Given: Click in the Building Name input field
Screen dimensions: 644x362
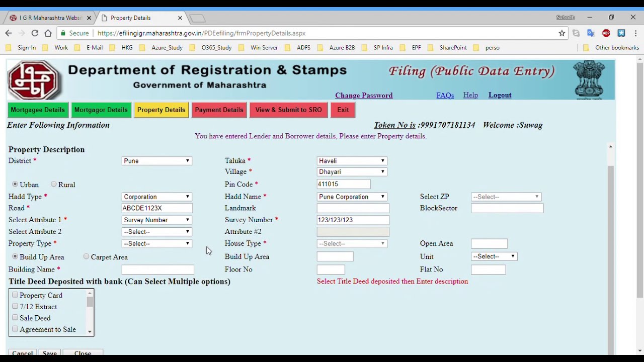Looking at the screenshot, I should (157, 270).
